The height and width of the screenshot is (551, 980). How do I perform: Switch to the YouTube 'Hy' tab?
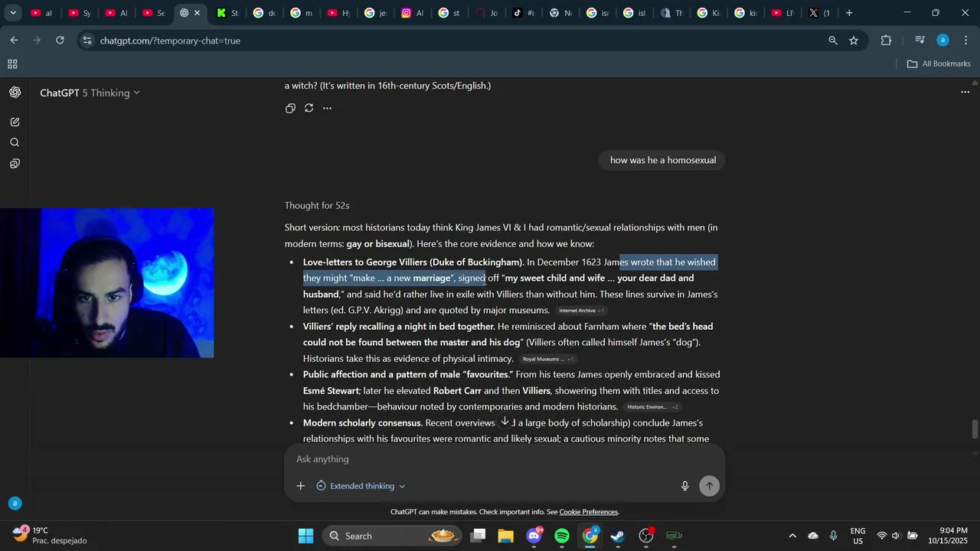(338, 13)
